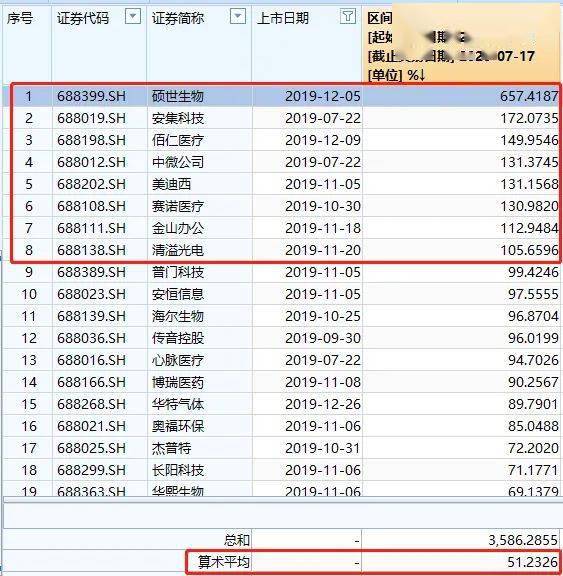The width and height of the screenshot is (563, 576).
Task: Select cell 688139.SH
Action: (x=91, y=317)
